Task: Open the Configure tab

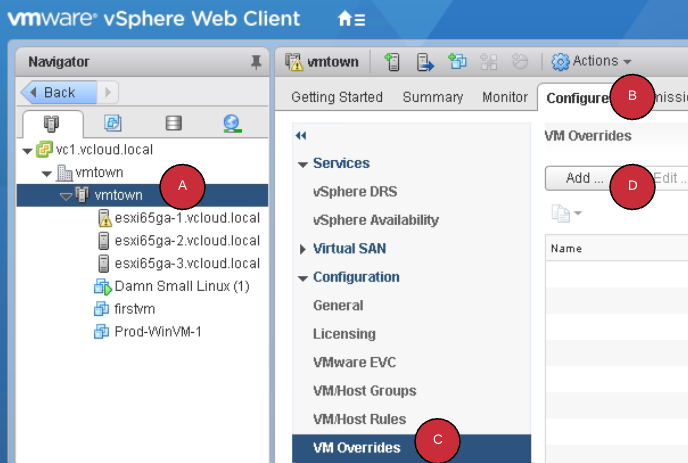Action: tap(577, 98)
